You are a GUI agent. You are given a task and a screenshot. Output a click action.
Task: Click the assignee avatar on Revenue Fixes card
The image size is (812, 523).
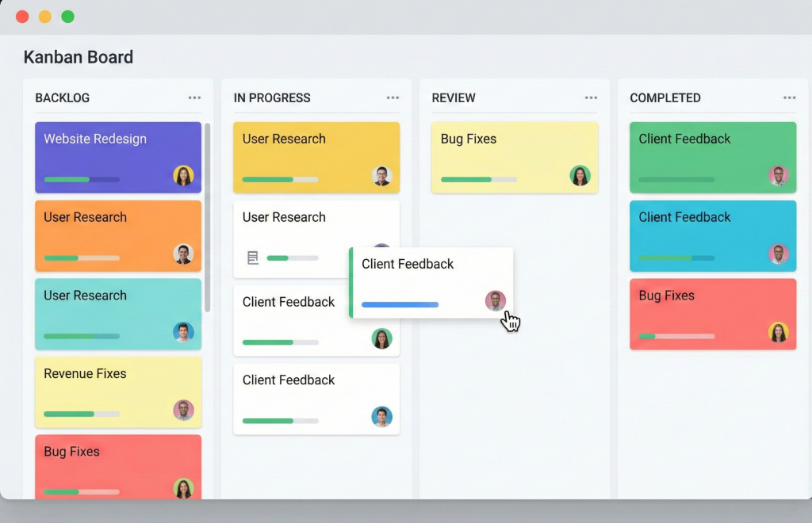(x=184, y=410)
